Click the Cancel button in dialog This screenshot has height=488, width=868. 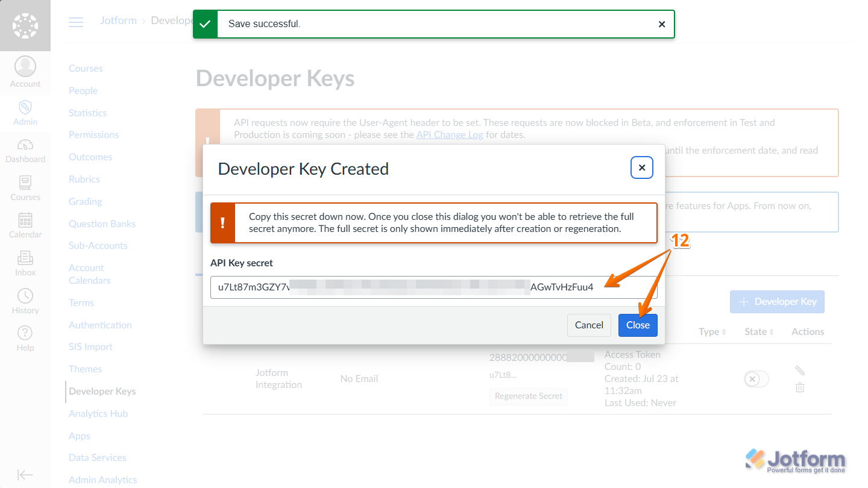589,325
